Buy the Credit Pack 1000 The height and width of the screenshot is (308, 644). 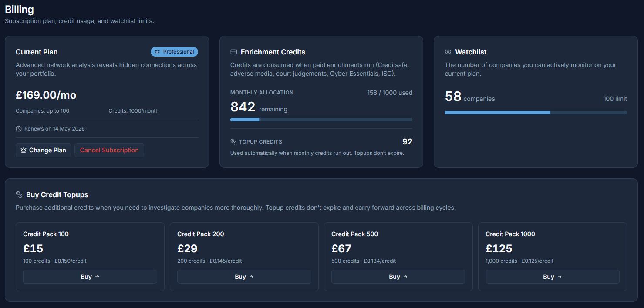click(553, 277)
